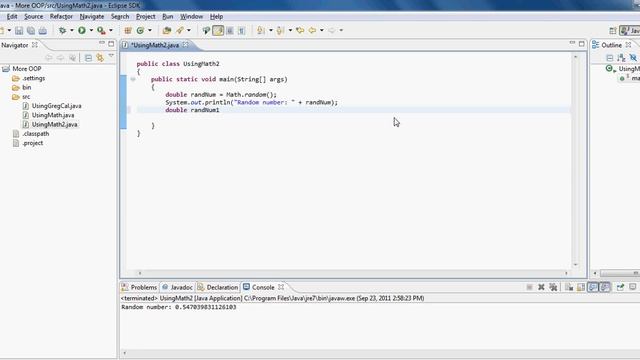640x360 pixels.
Task: Switch to the Javadoc tab
Action: pyautogui.click(x=177, y=287)
